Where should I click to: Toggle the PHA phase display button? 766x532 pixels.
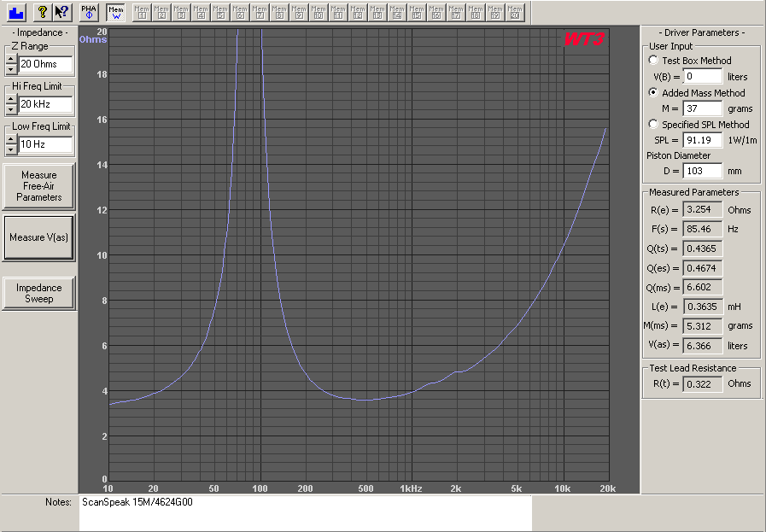(x=89, y=12)
